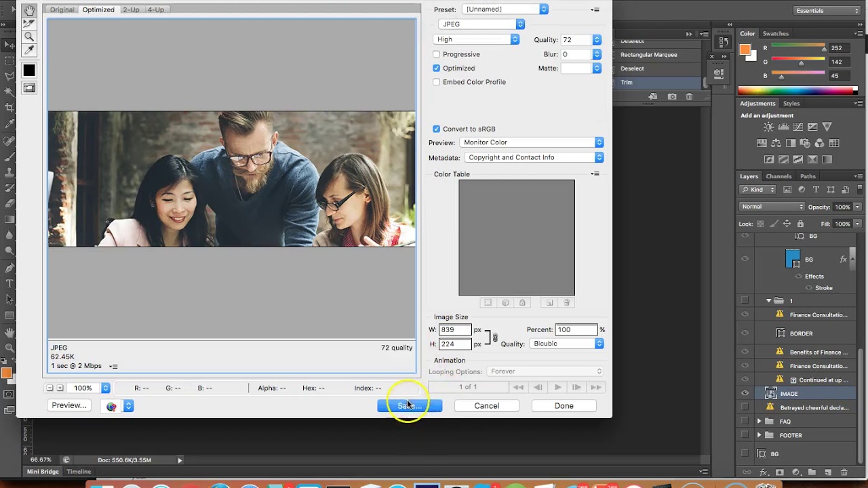
Task: Click the Save button
Action: pyautogui.click(x=410, y=405)
